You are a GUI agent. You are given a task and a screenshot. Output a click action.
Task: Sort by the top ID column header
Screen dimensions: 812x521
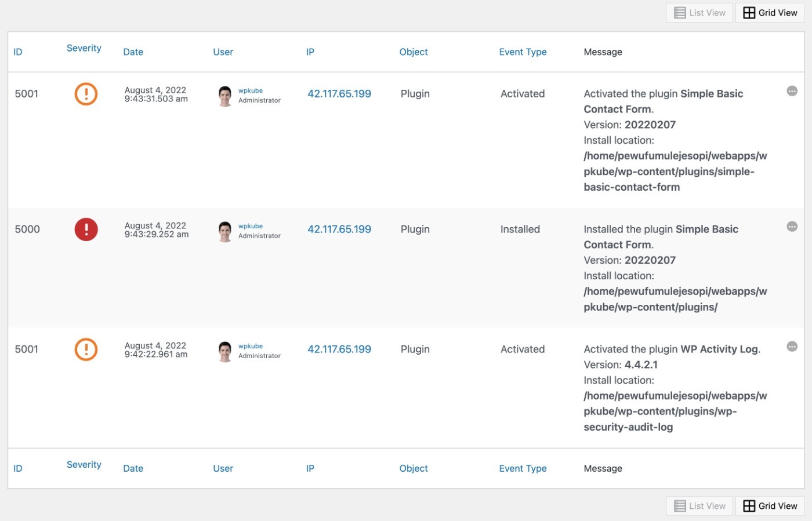pyautogui.click(x=18, y=52)
